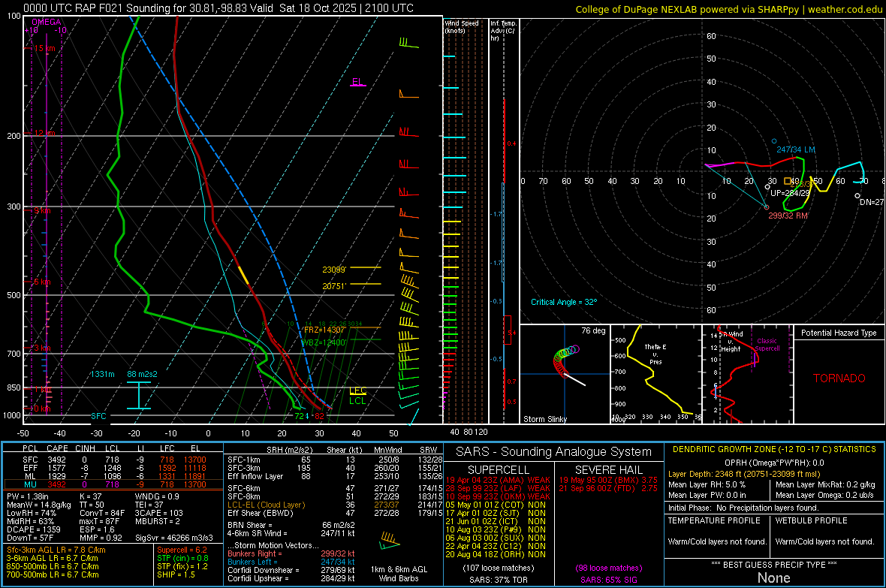Screen dimensions: 886x588
Task: Click the sounding title with valid time
Action: click(218, 8)
